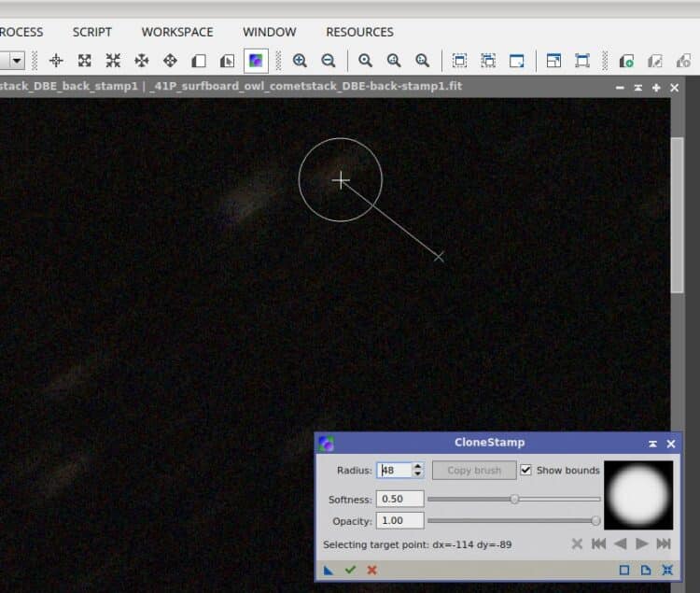The width and height of the screenshot is (700, 593).
Task: Increase Radius using the spinner arrow
Action: [418, 466]
